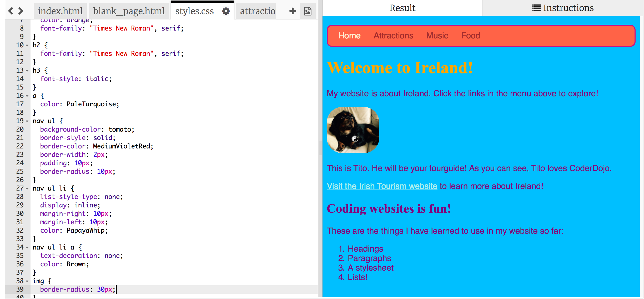Open the blank_page.html tab
The width and height of the screenshot is (644, 299).
[129, 11]
